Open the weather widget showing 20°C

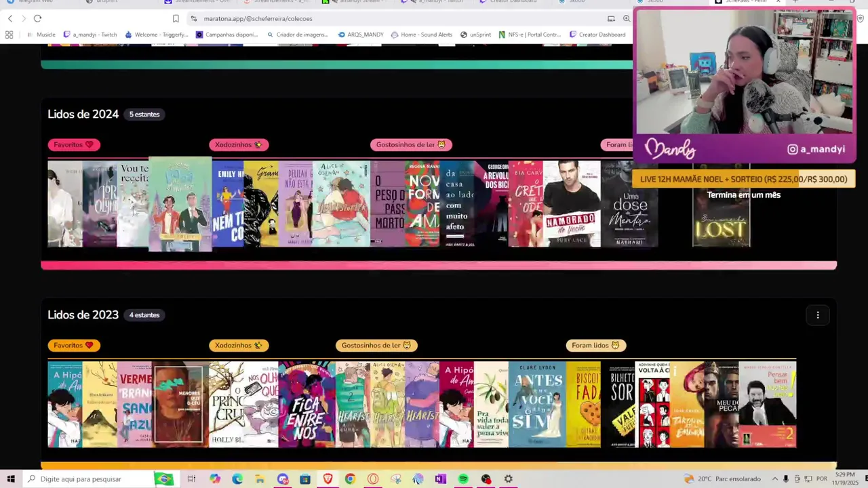[722, 479]
